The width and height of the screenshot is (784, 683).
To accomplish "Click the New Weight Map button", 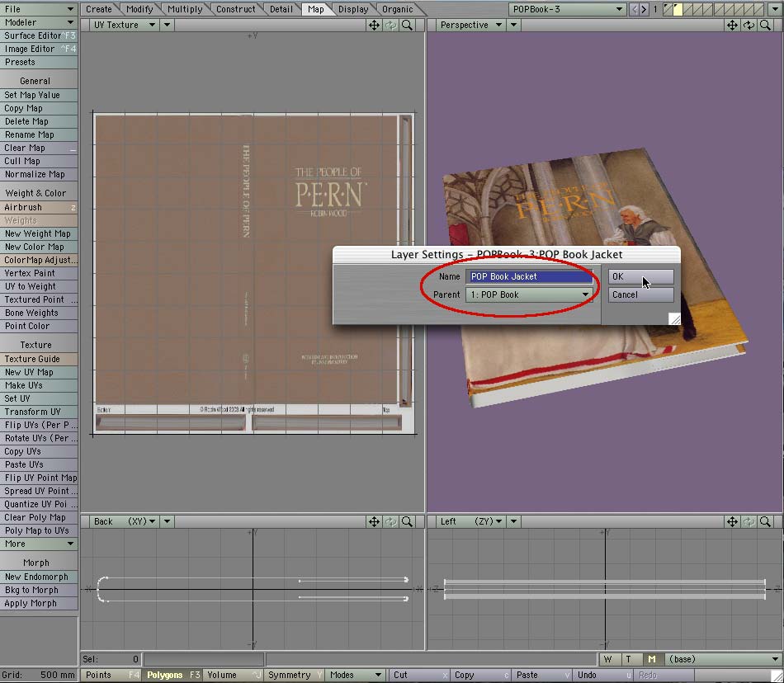I will (39, 233).
